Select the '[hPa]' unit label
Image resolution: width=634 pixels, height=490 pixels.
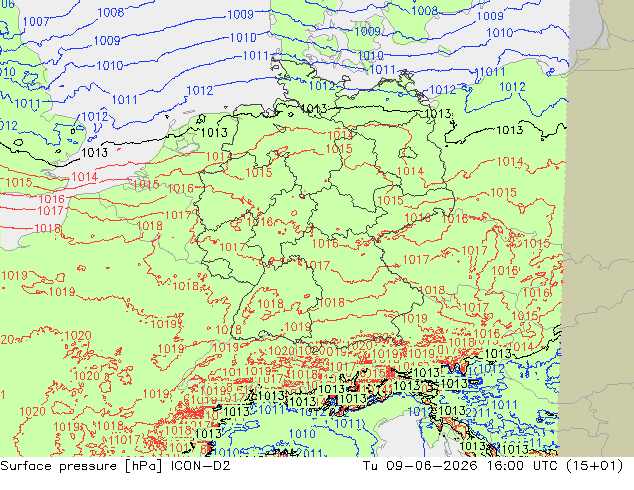pos(144,466)
